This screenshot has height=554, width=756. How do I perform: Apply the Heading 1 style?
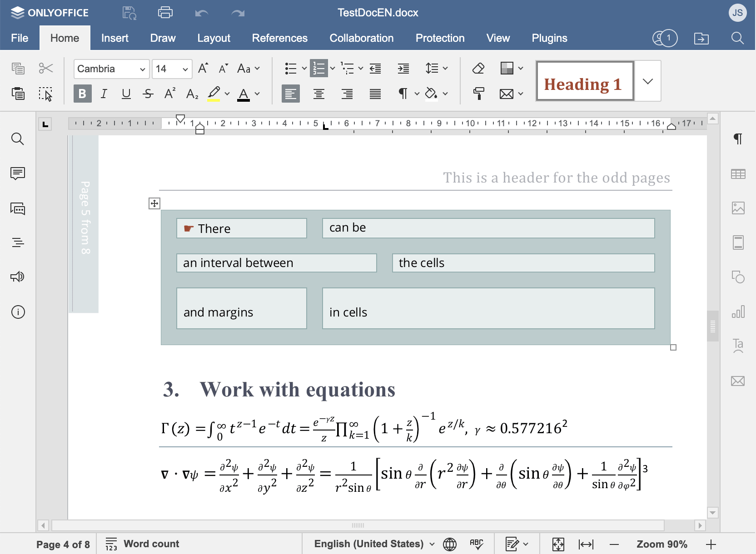pyautogui.click(x=585, y=81)
